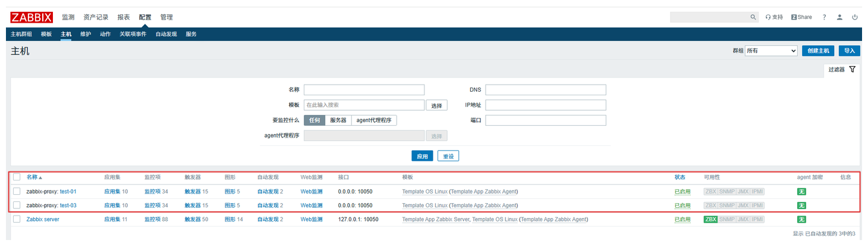This screenshot has height=246, width=868.
Task: Sort by the 状态 column header
Action: point(680,178)
